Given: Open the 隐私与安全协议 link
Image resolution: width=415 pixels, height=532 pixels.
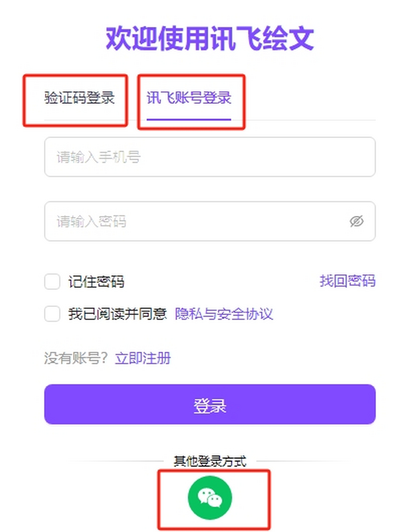Looking at the screenshot, I should point(224,314).
